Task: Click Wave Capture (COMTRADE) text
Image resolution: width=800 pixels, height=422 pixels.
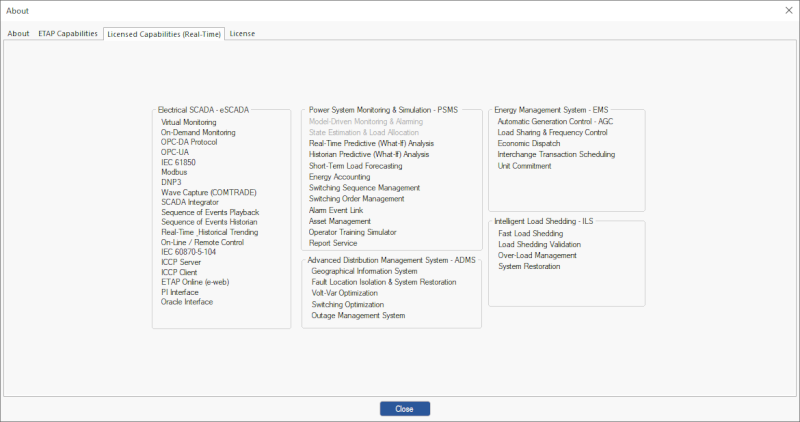Action: pos(209,192)
